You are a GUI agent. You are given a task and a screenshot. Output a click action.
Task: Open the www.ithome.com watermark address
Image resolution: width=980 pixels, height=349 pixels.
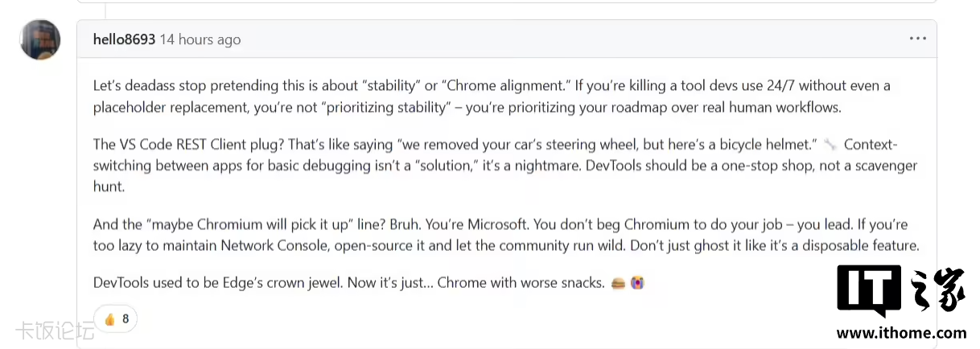[901, 332]
